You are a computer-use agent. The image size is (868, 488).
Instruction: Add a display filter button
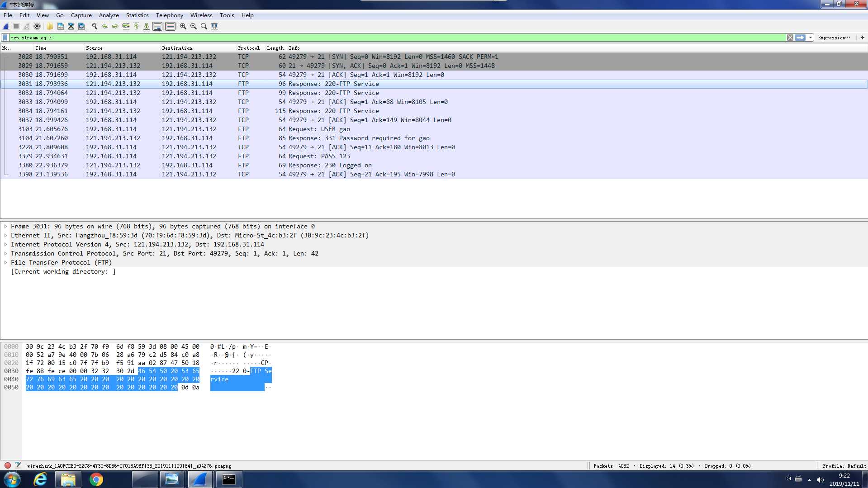click(862, 38)
